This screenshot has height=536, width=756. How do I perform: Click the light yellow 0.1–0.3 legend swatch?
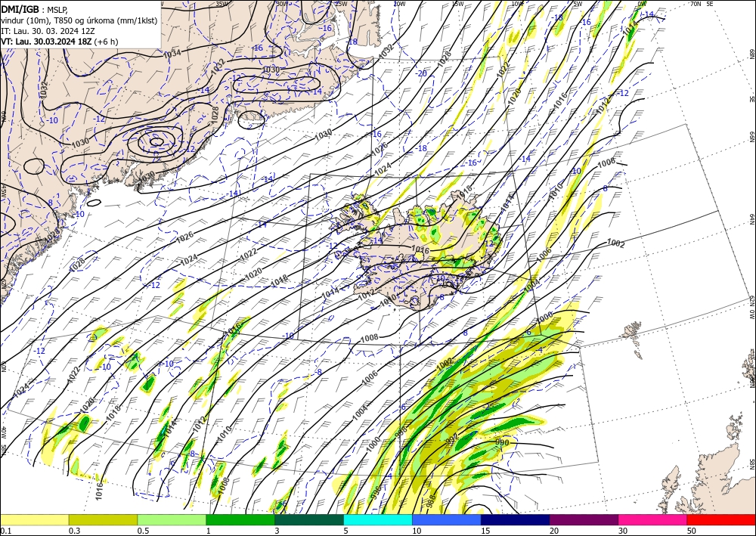(35, 519)
